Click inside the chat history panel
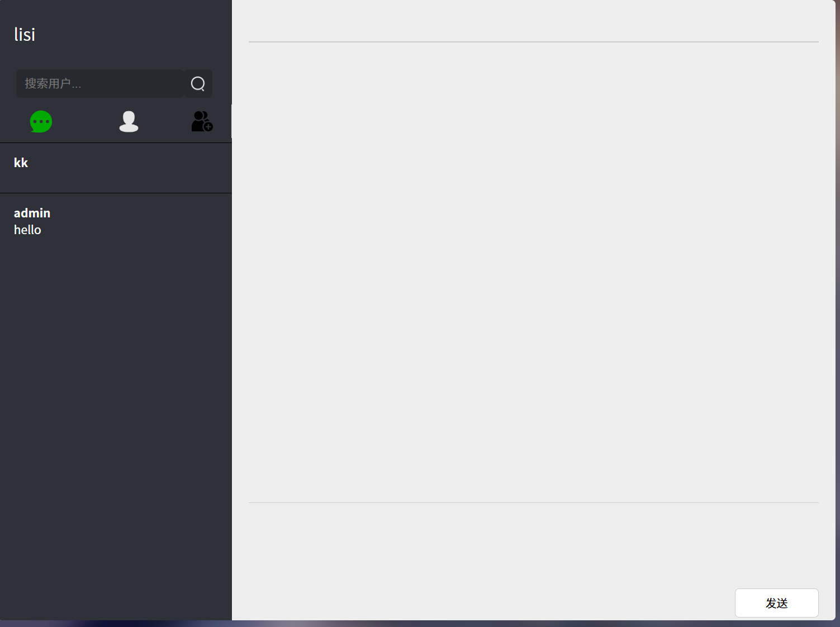Screen dimensions: 840x627 coord(534,272)
